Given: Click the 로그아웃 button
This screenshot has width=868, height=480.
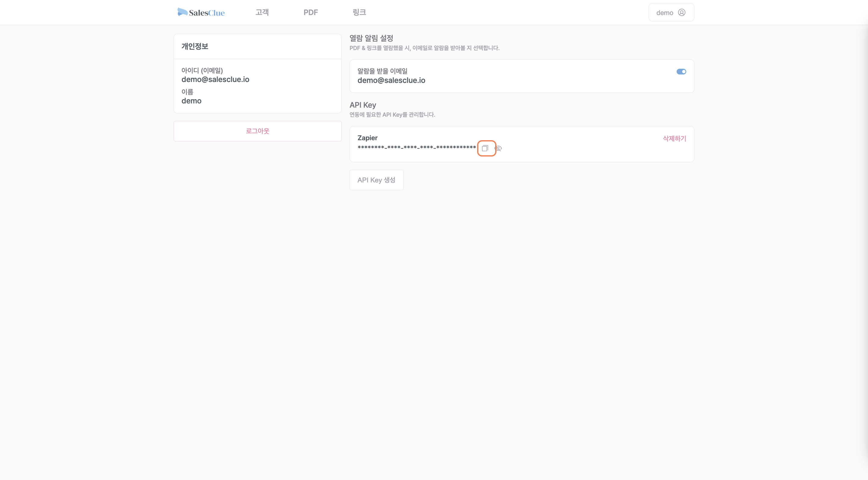Looking at the screenshot, I should pos(257,131).
